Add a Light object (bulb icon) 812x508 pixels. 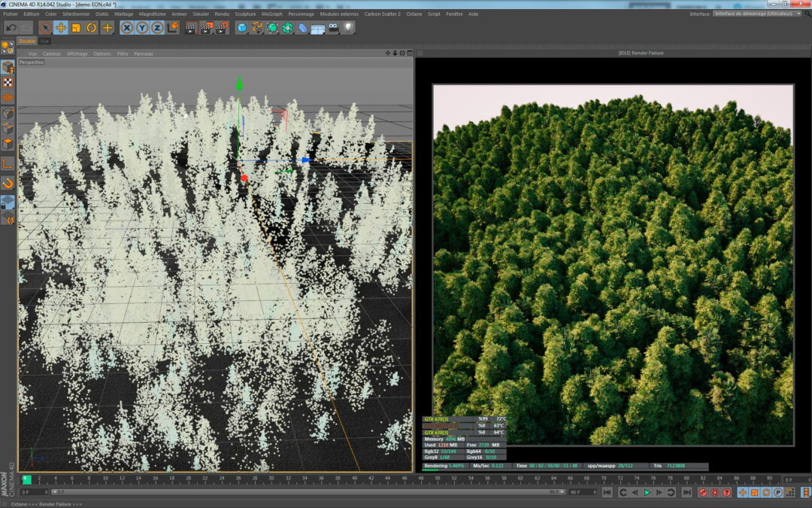coord(348,28)
